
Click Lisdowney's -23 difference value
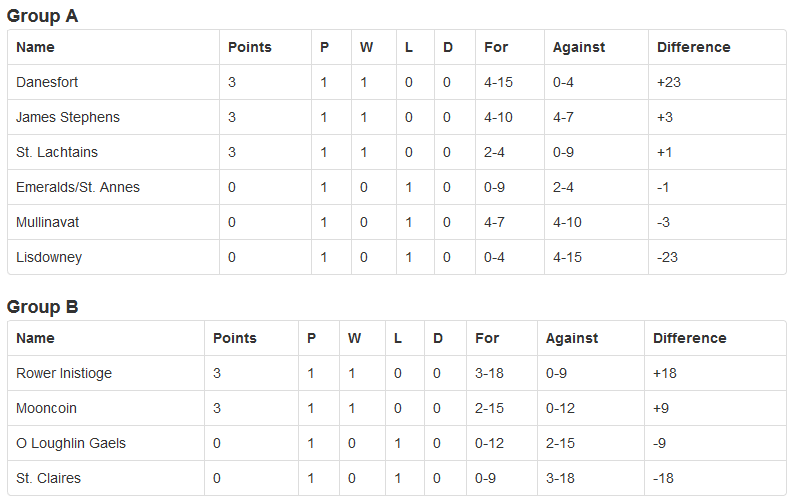click(667, 257)
